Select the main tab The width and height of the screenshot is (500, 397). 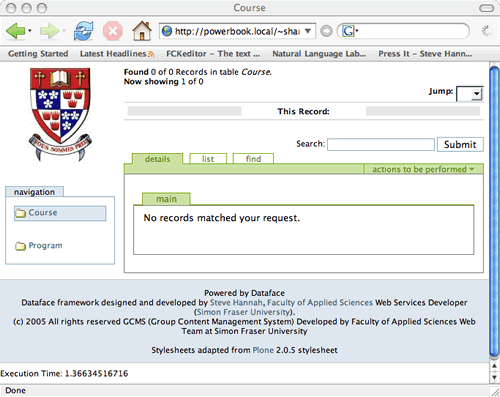[x=166, y=199]
